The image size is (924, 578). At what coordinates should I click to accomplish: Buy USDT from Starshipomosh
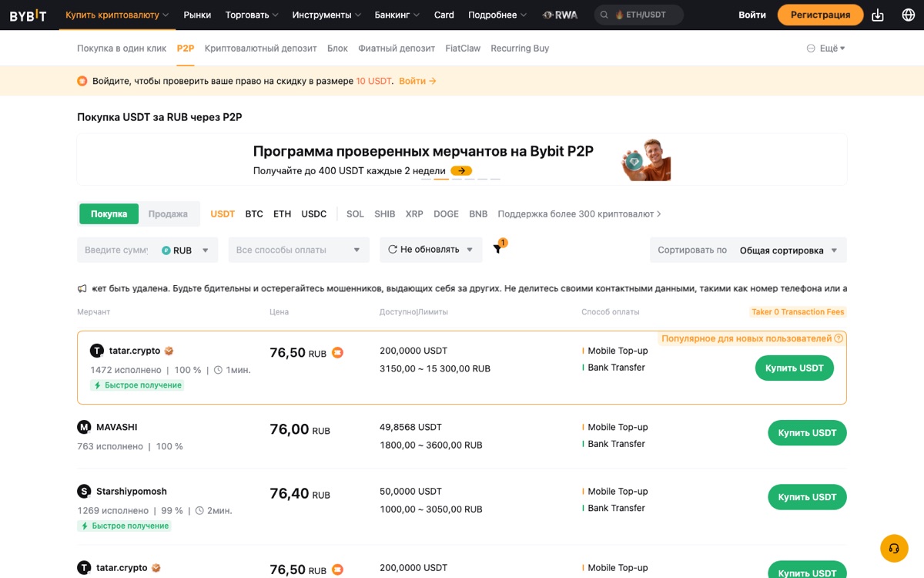pyautogui.click(x=807, y=497)
